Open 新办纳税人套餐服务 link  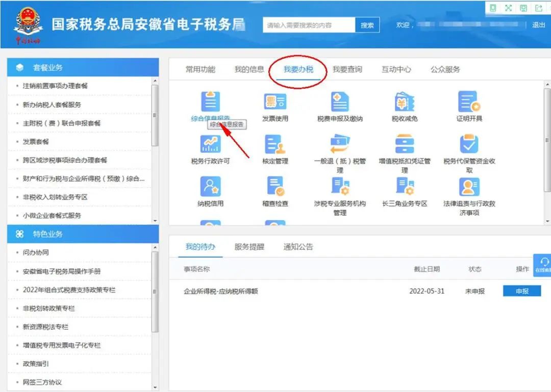pyautogui.click(x=52, y=104)
